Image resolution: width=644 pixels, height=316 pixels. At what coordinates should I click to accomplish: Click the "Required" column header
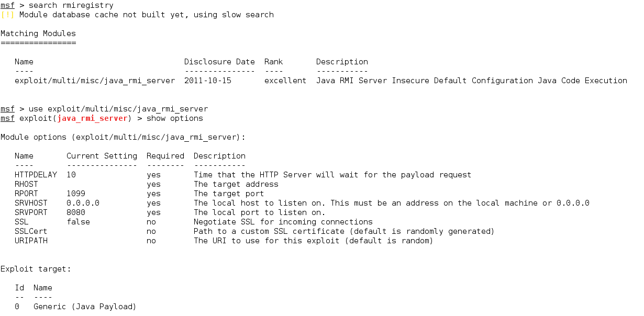click(x=165, y=156)
